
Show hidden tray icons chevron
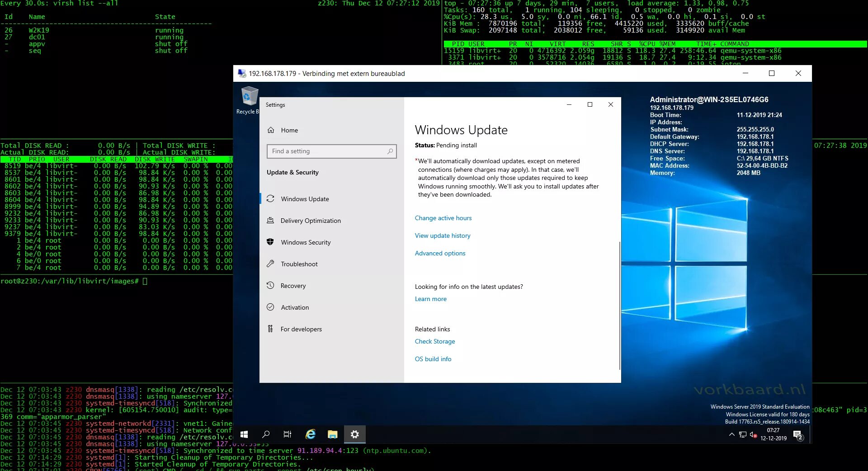tap(731, 434)
